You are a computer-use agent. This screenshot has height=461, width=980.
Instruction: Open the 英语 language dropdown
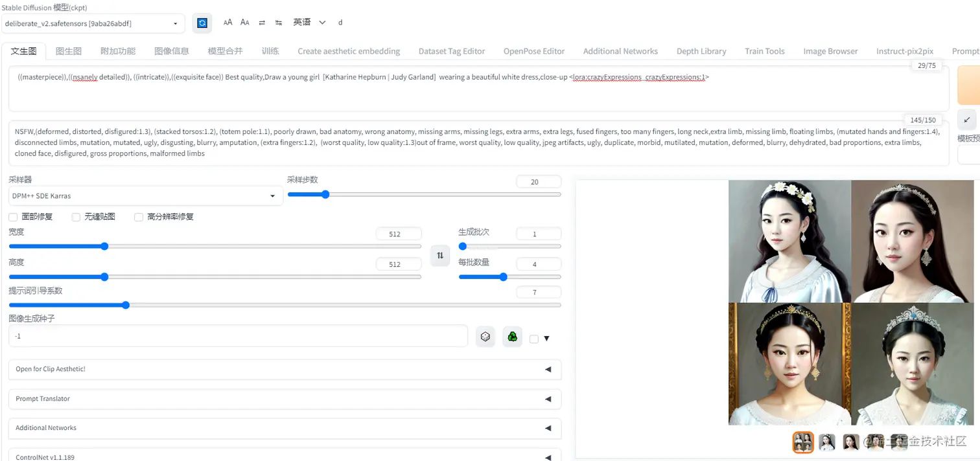309,23
